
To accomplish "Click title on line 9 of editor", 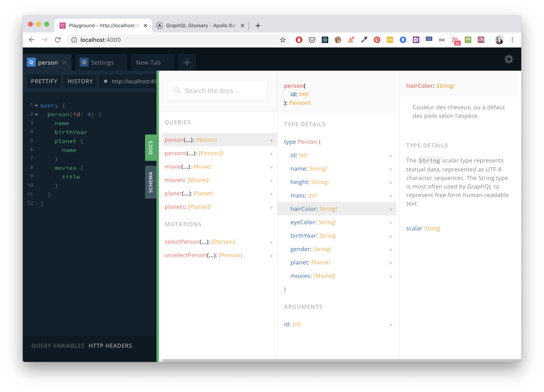I will [x=71, y=177].
